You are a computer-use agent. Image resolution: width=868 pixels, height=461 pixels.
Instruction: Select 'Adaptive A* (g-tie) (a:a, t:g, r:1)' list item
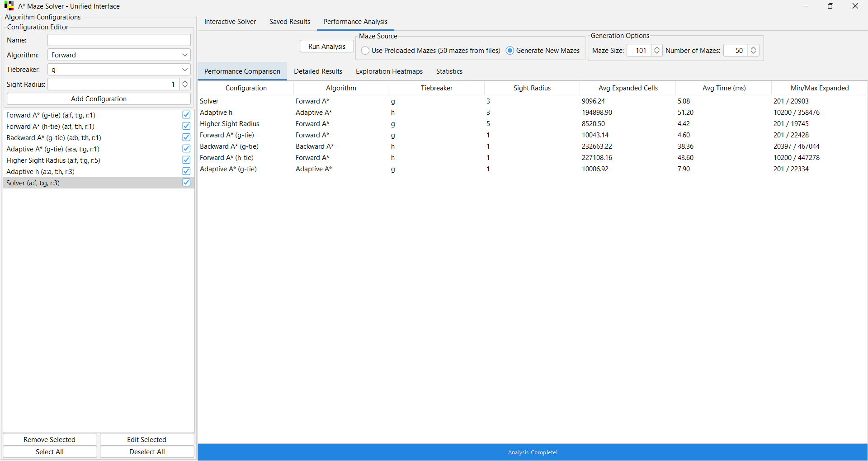99,149
